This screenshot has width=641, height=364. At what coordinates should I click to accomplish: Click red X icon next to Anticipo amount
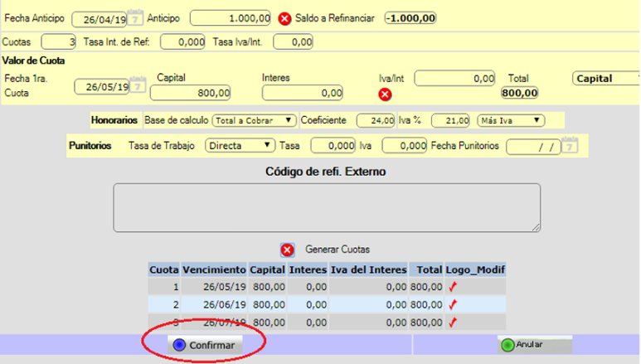284,18
